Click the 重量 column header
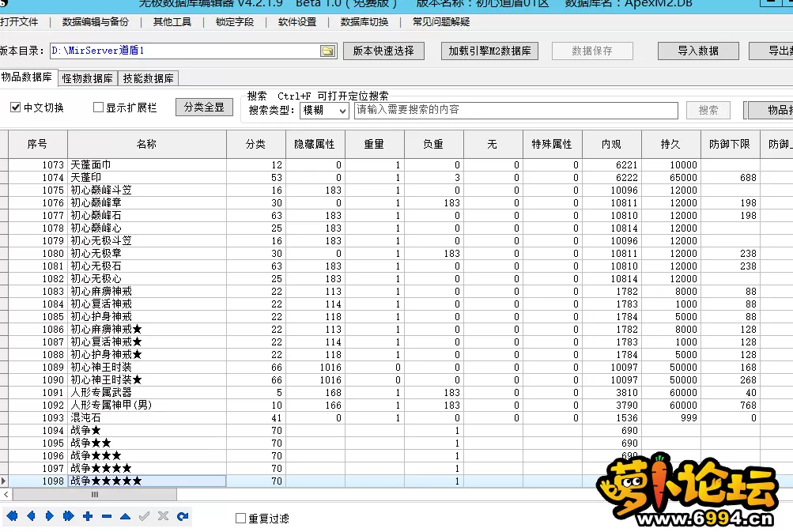The width and height of the screenshot is (793, 532). (x=375, y=144)
